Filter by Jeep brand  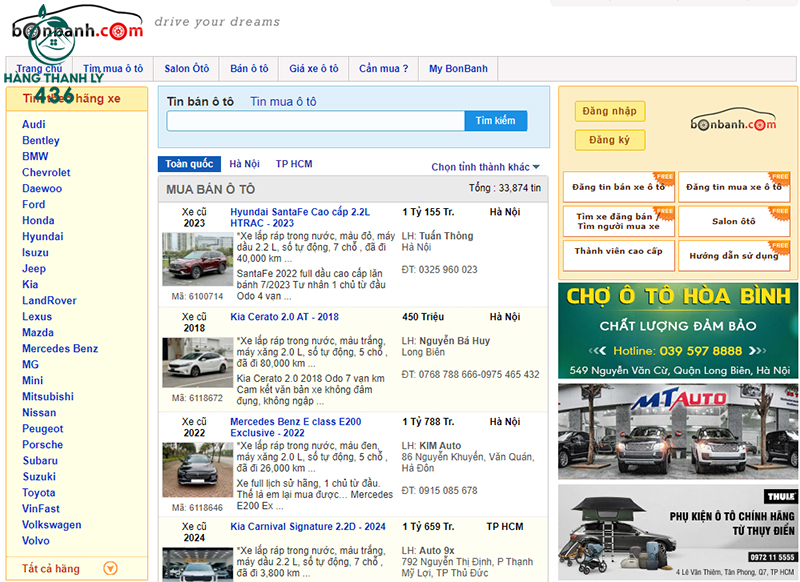34,268
